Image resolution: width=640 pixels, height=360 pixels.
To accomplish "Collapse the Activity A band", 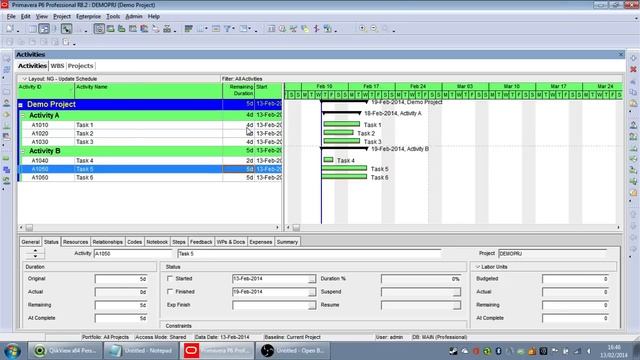I will click(x=23, y=116).
